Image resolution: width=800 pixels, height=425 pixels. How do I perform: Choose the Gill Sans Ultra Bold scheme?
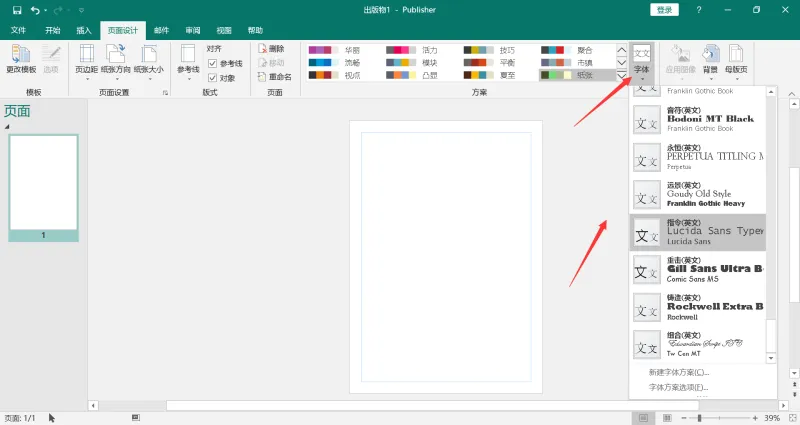click(x=698, y=269)
